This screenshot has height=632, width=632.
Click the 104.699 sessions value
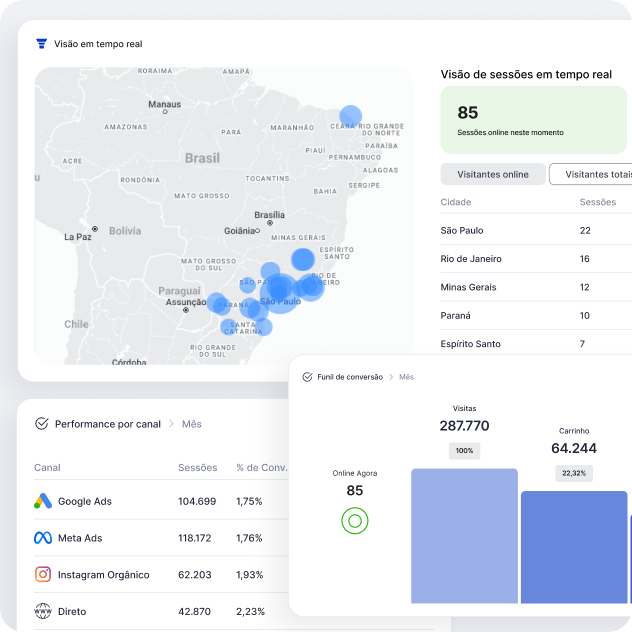tap(197, 501)
